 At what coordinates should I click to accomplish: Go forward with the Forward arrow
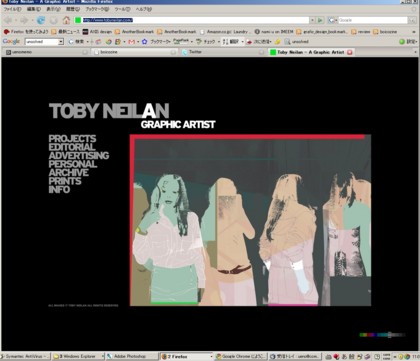click(x=24, y=20)
